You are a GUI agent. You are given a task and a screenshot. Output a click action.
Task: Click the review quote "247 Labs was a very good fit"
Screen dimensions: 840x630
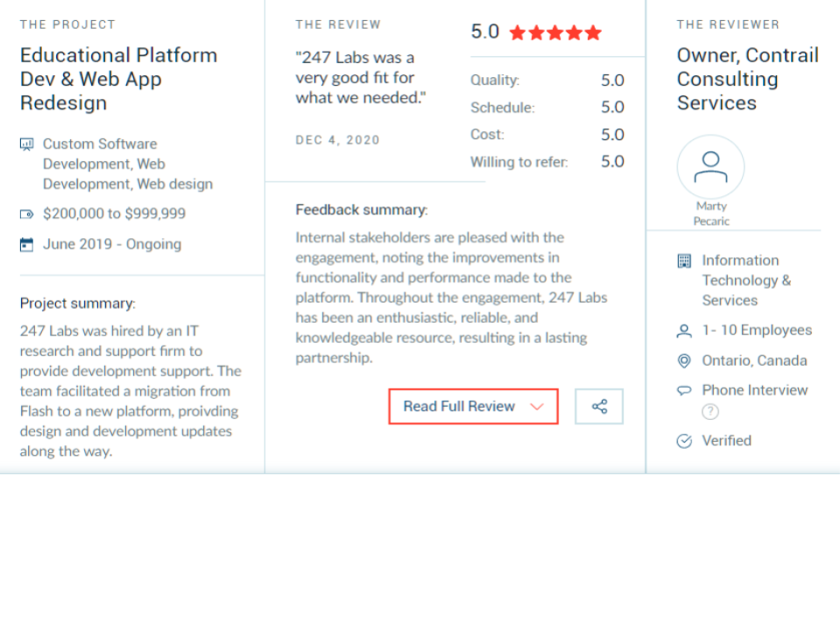[360, 78]
